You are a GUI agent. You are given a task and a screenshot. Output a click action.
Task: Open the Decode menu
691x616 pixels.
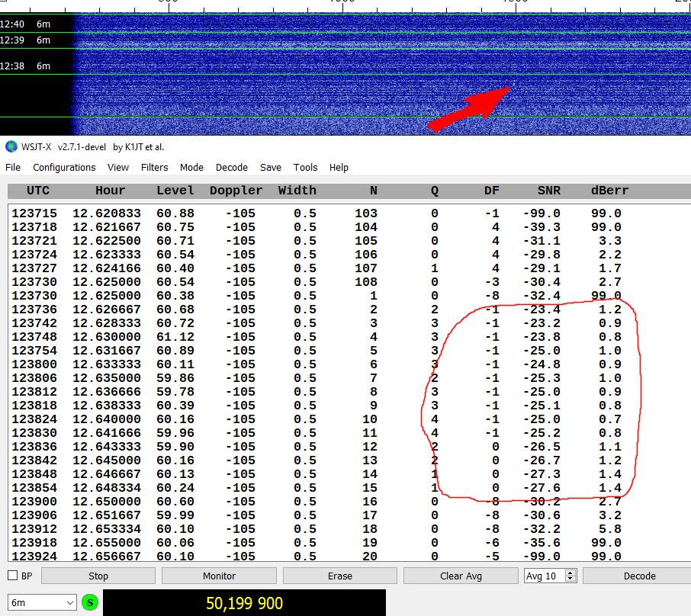231,167
